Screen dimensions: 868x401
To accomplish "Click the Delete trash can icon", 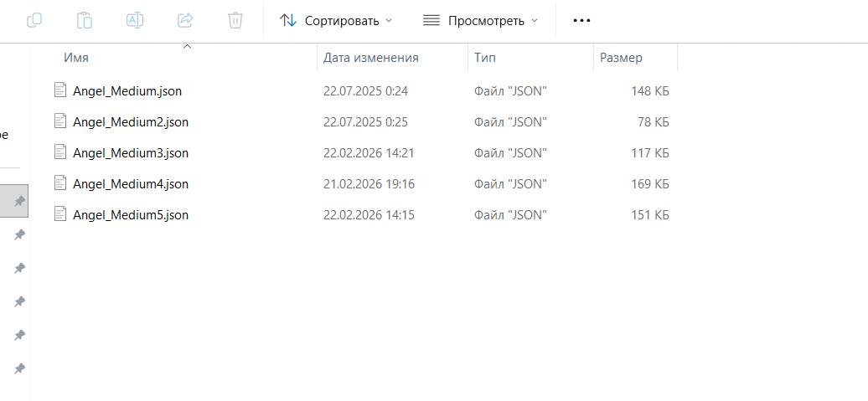I will coord(236,20).
